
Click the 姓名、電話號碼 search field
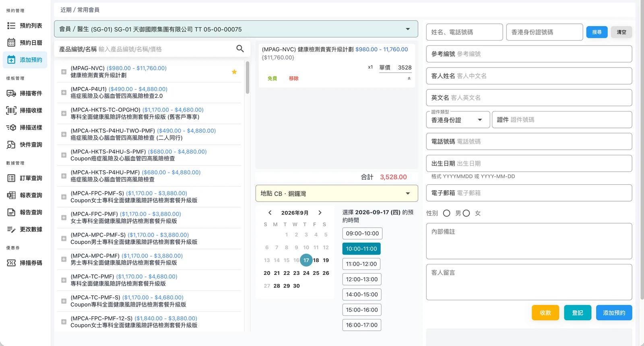pos(464,32)
